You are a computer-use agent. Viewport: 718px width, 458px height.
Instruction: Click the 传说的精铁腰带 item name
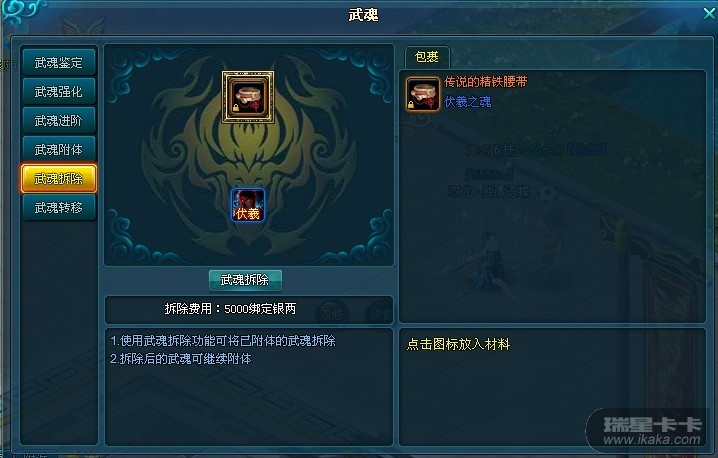click(x=485, y=82)
